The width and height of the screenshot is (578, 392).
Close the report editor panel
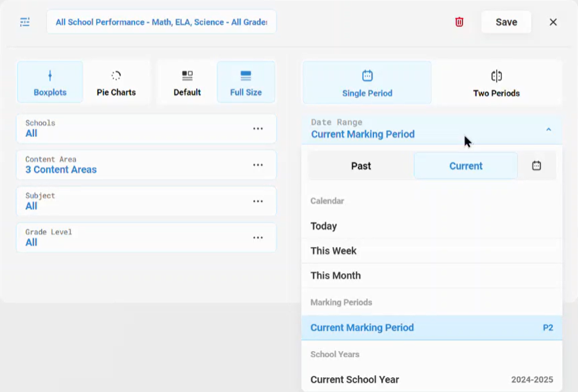(553, 22)
